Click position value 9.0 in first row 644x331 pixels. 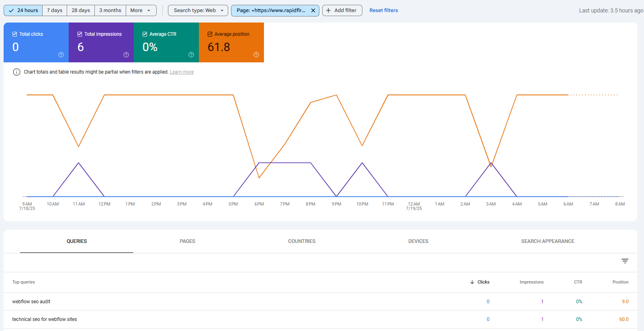point(625,302)
